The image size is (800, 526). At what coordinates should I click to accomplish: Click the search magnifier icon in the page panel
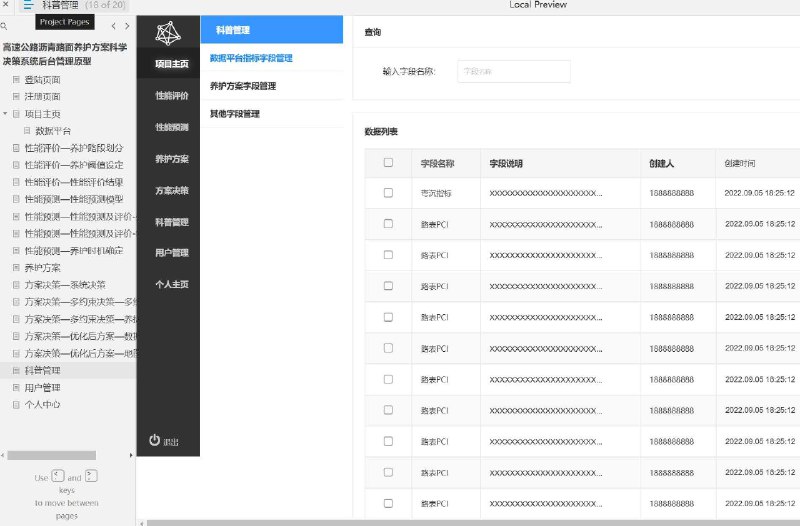(x=4, y=26)
